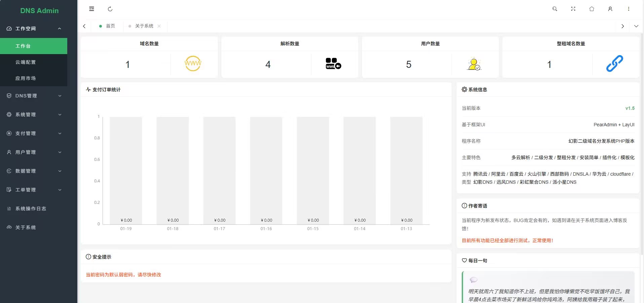The width and height of the screenshot is (644, 303).
Task: Collapse the 工作空间 menu group
Action: (34, 29)
